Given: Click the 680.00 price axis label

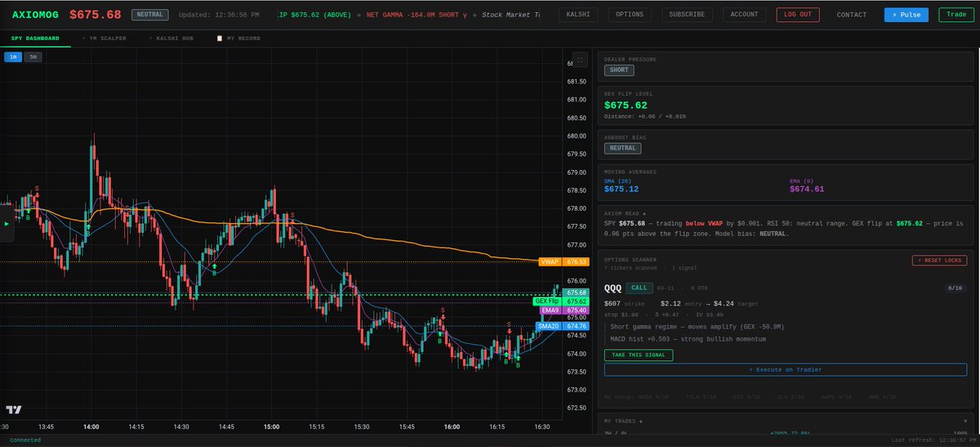Looking at the screenshot, I should click(577, 136).
